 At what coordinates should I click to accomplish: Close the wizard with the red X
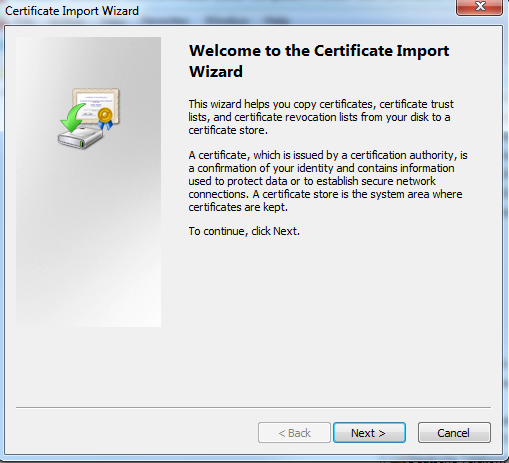[x=479, y=7]
